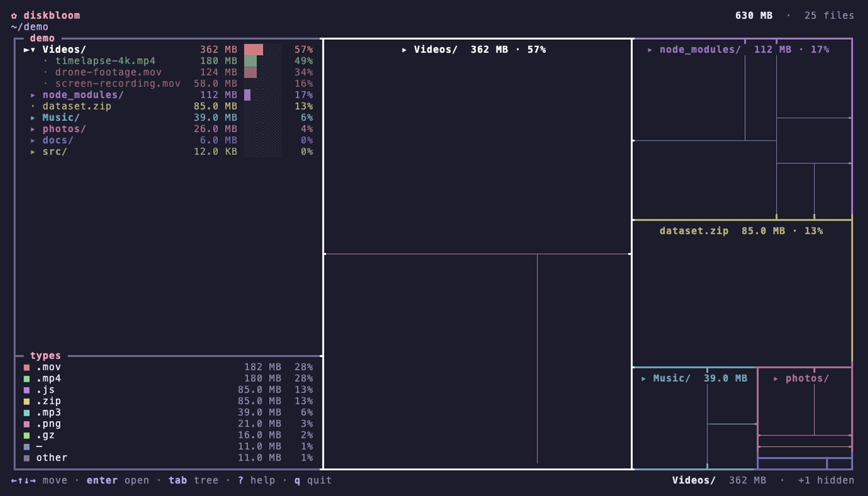Open node_modules/ treemap tile header

pos(738,50)
